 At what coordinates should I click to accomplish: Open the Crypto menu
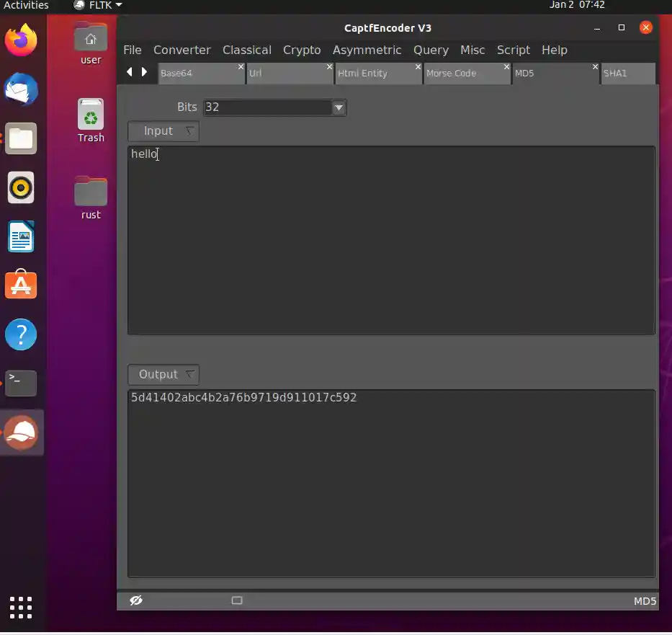click(302, 50)
